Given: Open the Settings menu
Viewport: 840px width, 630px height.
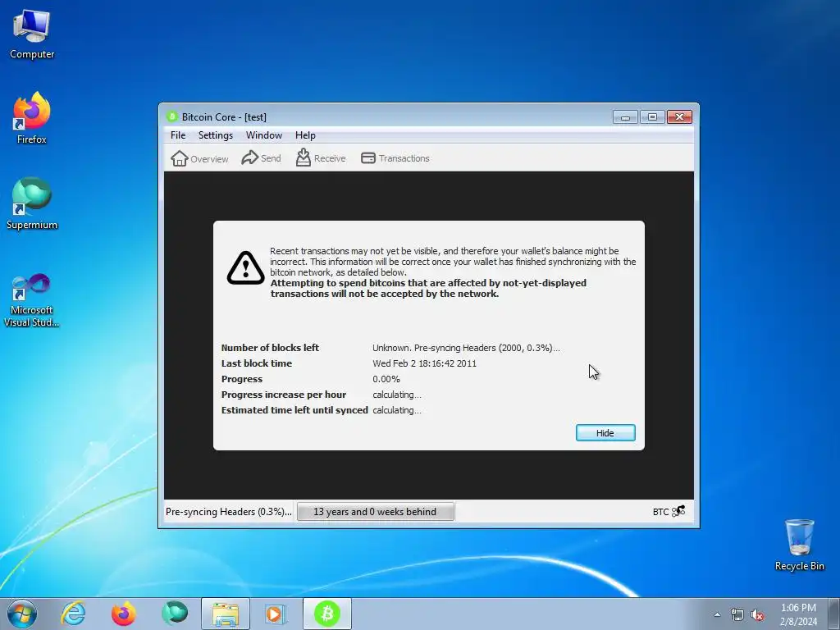Looking at the screenshot, I should (x=216, y=135).
